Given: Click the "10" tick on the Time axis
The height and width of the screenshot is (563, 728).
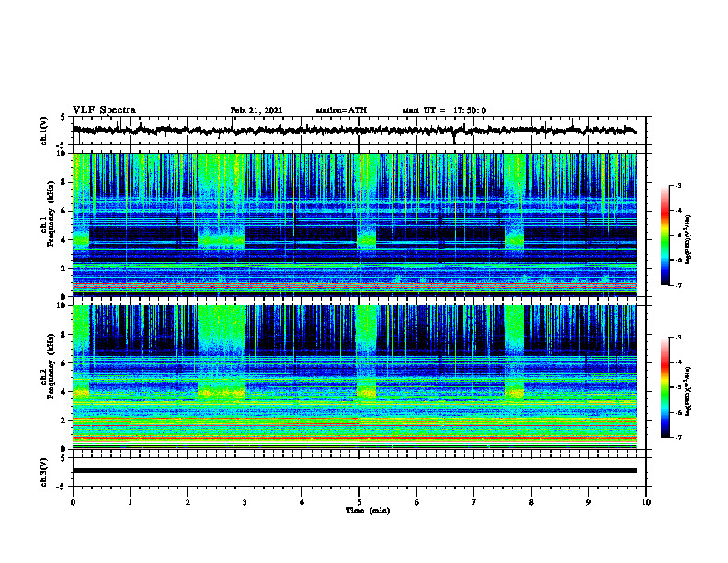Looking at the screenshot, I should point(646,502).
